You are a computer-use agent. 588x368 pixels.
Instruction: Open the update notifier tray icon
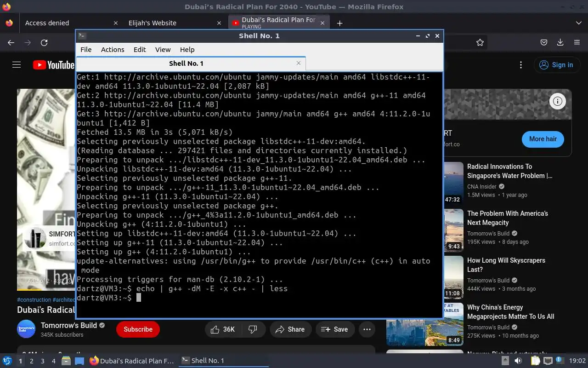(559, 360)
